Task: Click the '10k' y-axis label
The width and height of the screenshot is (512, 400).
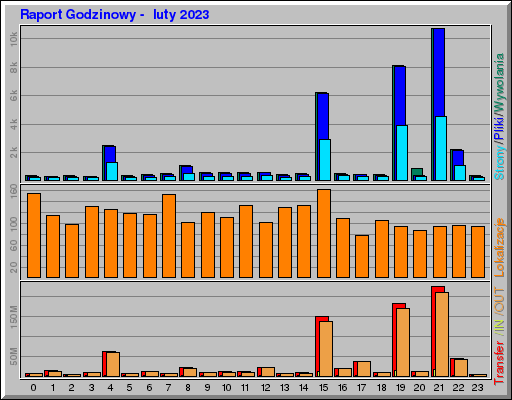Action: tap(14, 39)
